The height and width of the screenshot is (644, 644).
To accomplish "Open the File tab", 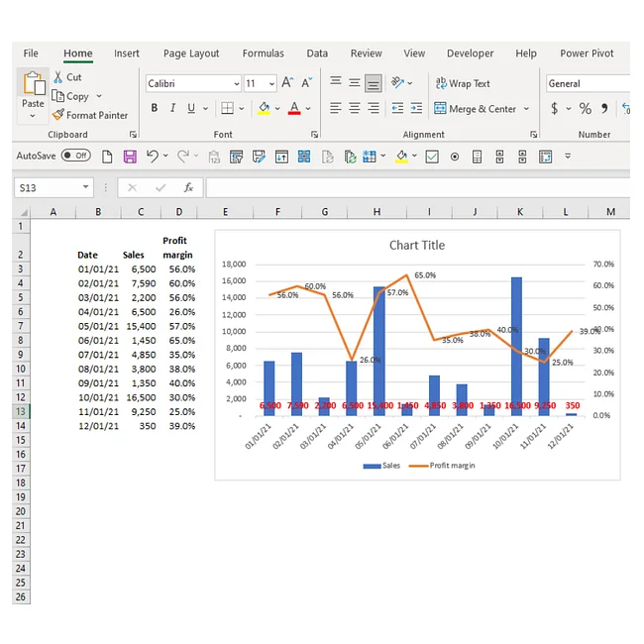I will (31, 54).
